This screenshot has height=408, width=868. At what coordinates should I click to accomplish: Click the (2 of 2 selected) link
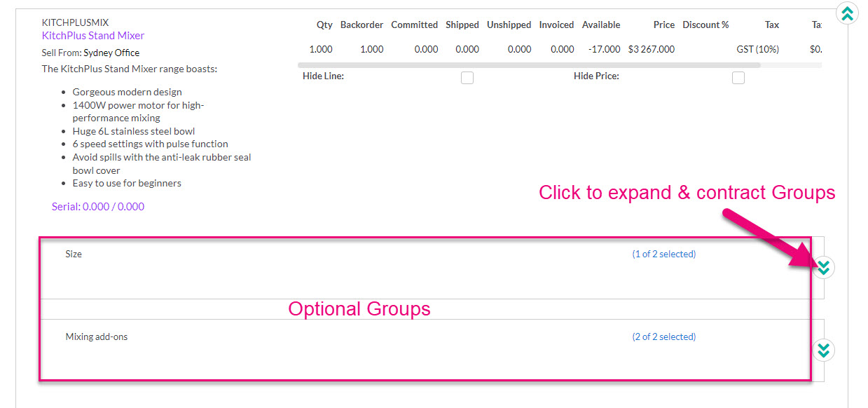pyautogui.click(x=664, y=337)
